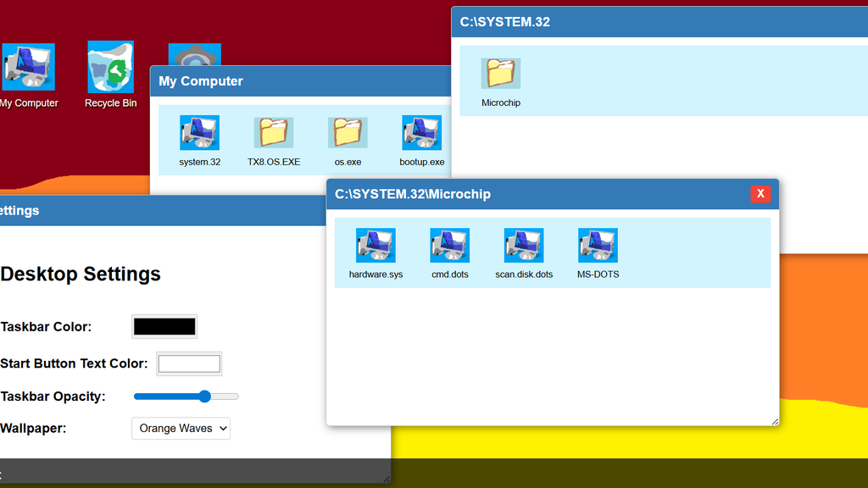Close the C:\SYSTEM.32\Microchip window

(760, 194)
